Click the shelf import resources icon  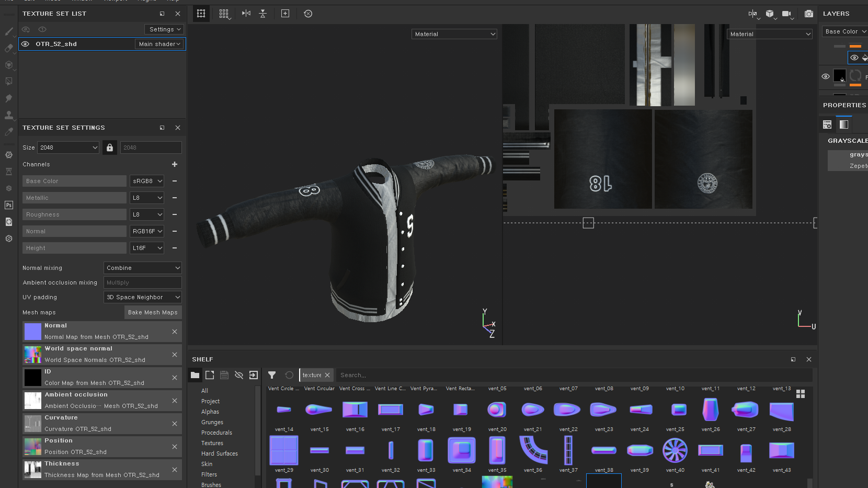tap(254, 375)
